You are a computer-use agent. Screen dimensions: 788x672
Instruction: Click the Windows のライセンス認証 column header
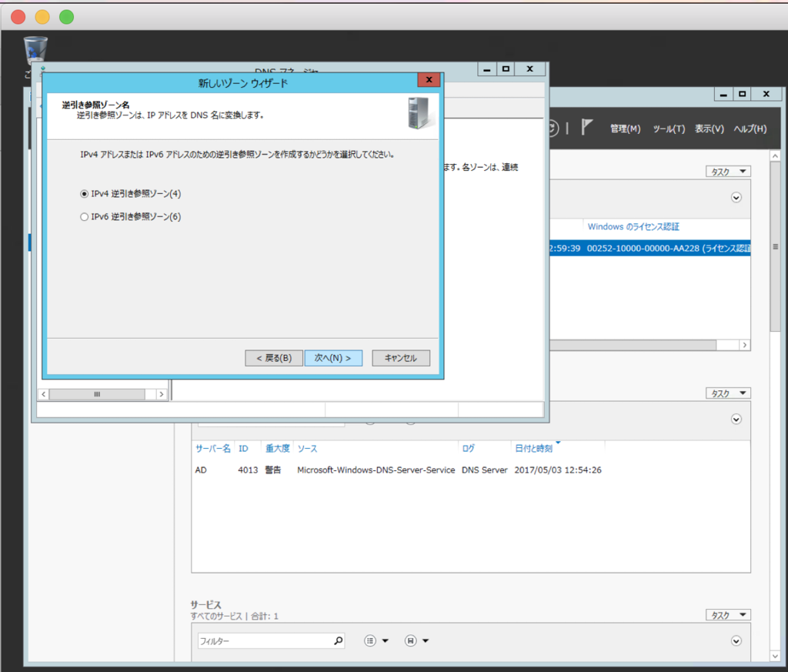coord(633,226)
